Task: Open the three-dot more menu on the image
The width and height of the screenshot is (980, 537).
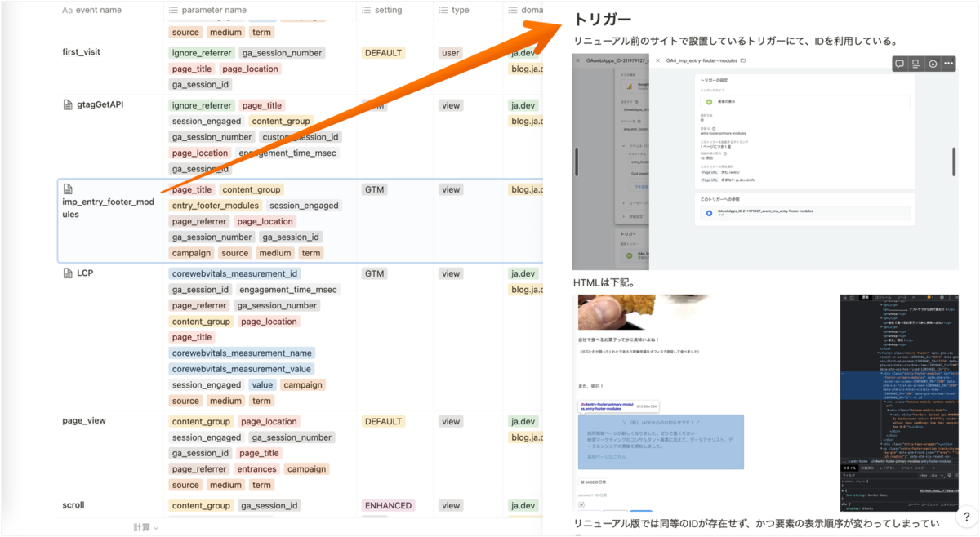Action: [x=948, y=64]
